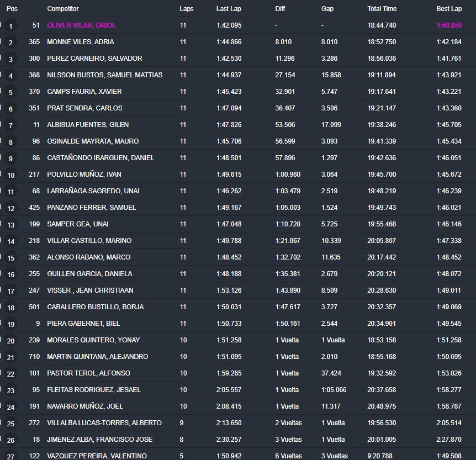
Task: Click MARTIN QUINTANA, ALEJANDRO name
Action: coord(97,357)
